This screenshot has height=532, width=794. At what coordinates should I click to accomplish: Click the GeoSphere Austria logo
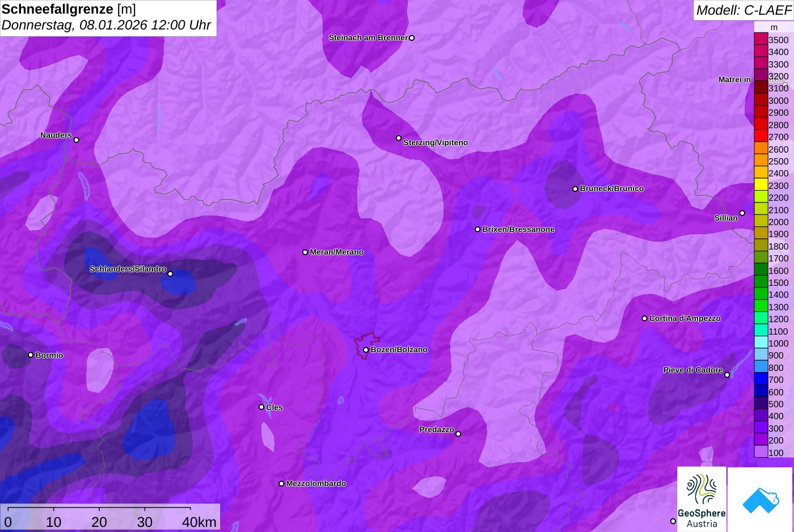(x=702, y=500)
